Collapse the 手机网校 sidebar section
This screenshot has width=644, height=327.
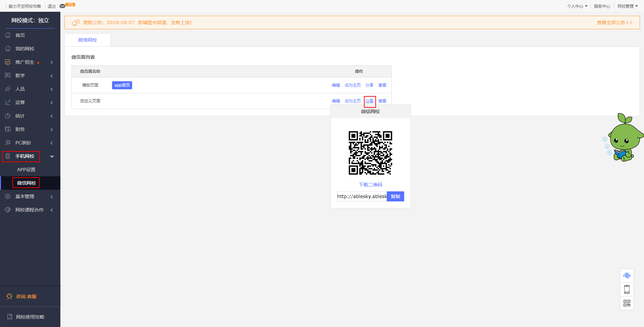tap(52, 156)
